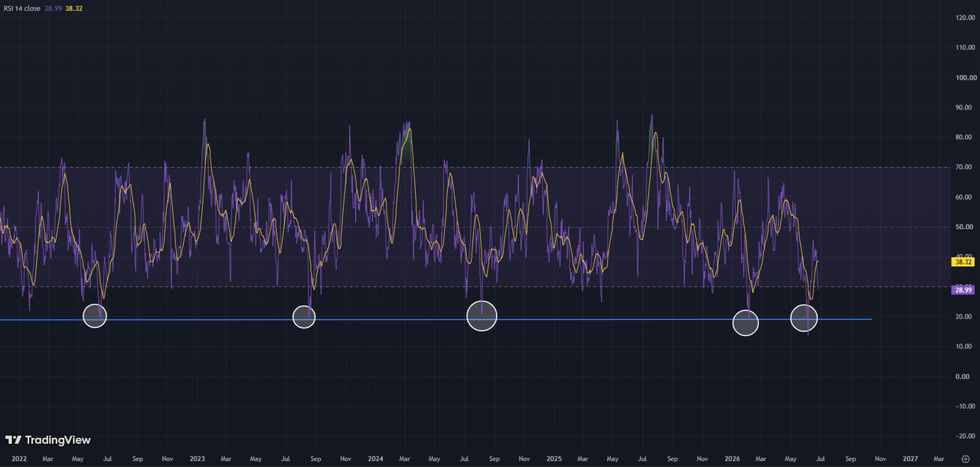Select the first circle near Jul 2022
Image resolution: width=980 pixels, height=467 pixels.
coord(94,315)
